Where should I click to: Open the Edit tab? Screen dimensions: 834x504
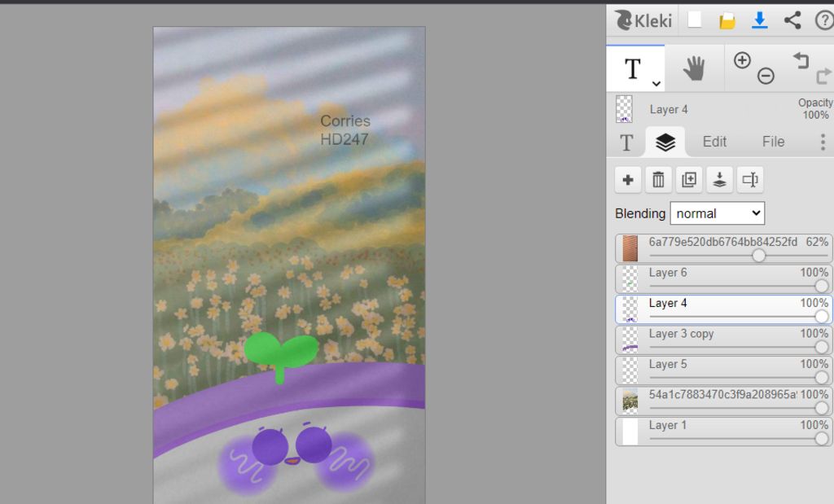[714, 142]
